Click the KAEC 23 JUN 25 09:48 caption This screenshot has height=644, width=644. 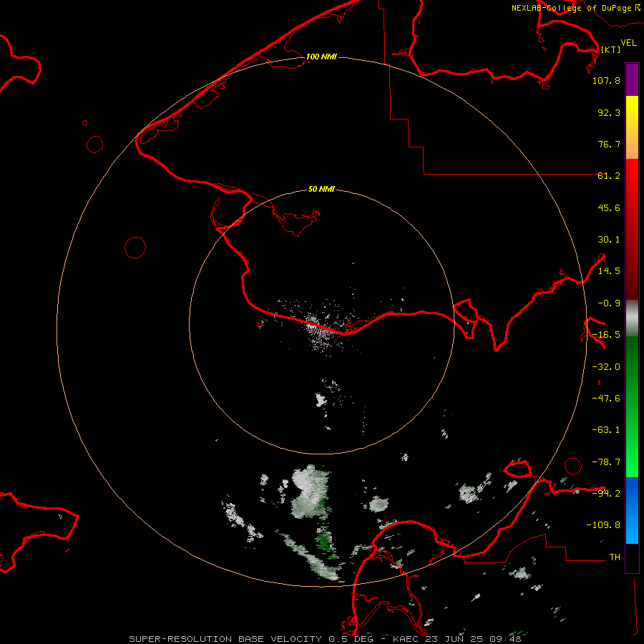[x=457, y=639]
